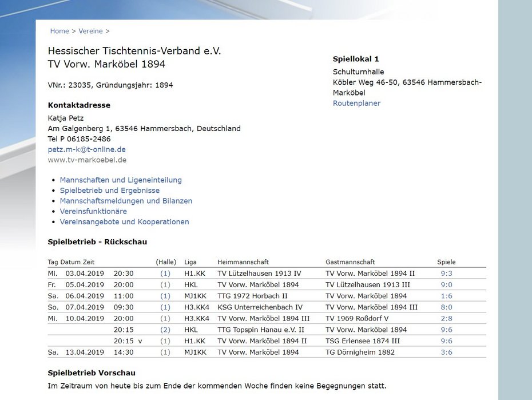Click the 'Spielbetrieb Vorschau' heading

[92, 373]
